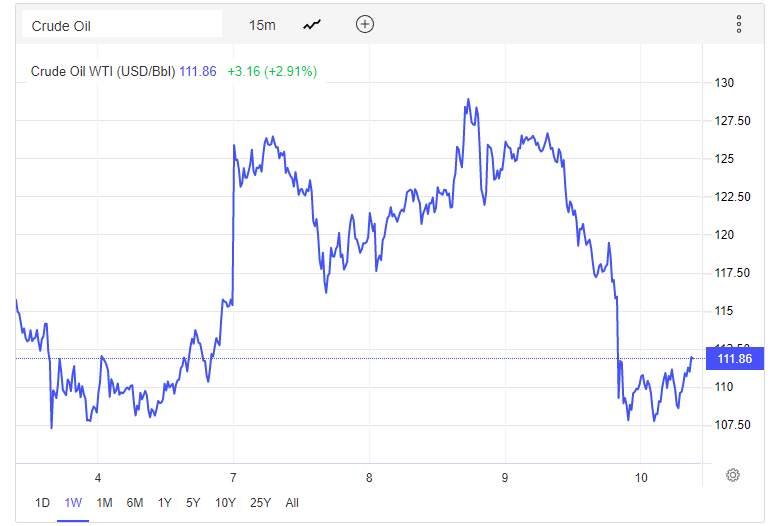Image resolution: width=779 pixels, height=526 pixels.
Task: Open the 15m interval dropdown
Action: click(262, 25)
